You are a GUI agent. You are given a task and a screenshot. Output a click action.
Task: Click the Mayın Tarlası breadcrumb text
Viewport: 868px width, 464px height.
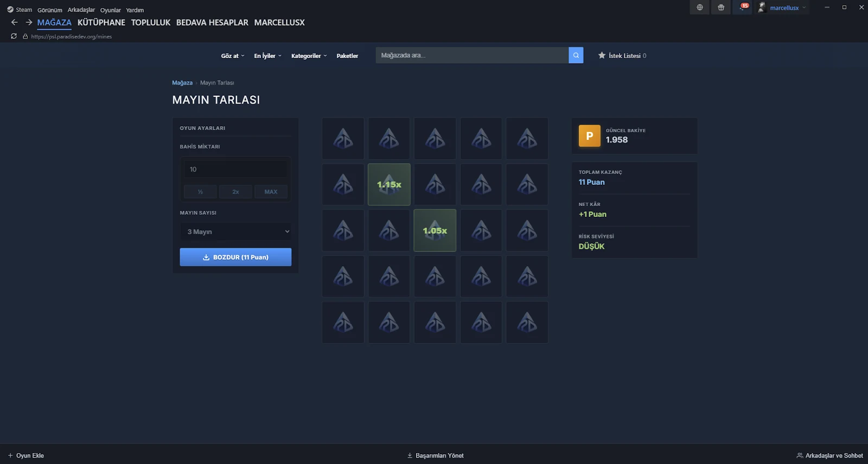[x=217, y=83]
